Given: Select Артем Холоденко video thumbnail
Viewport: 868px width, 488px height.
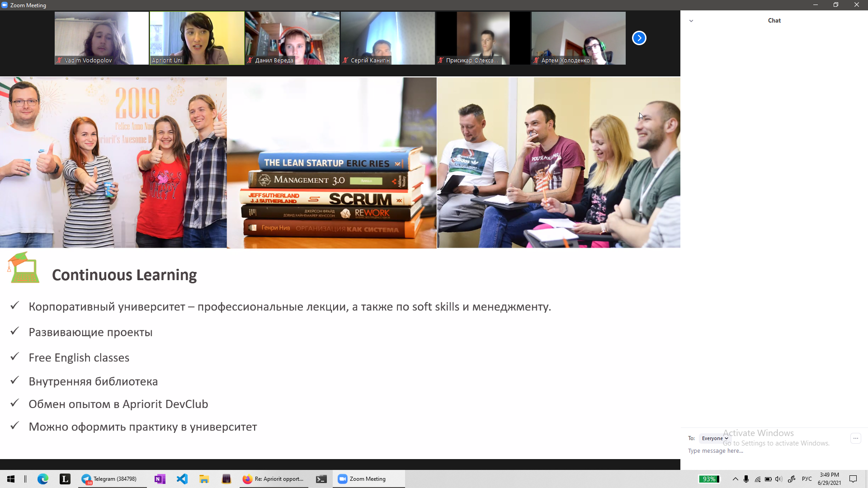Looking at the screenshot, I should tap(579, 38).
